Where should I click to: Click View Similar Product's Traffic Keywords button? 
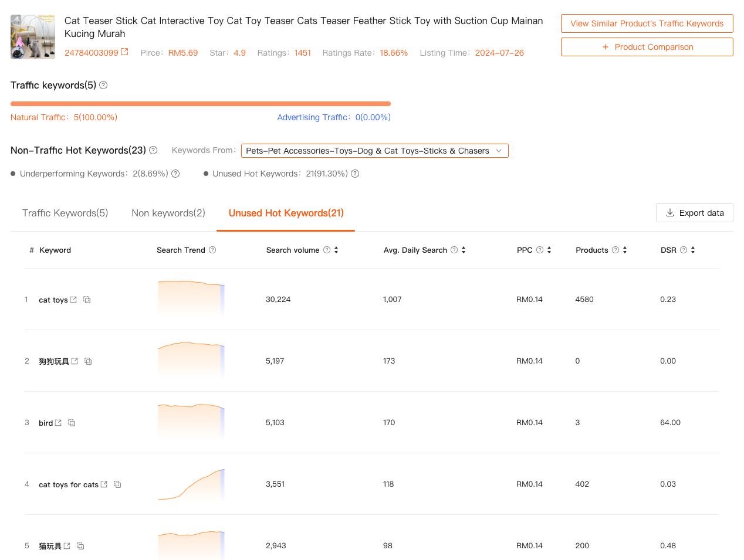647,23
